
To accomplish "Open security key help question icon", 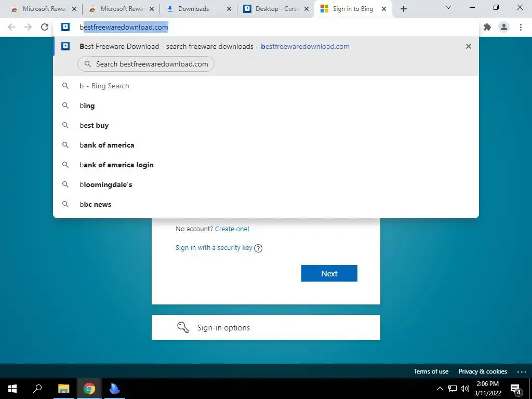I will (258, 248).
